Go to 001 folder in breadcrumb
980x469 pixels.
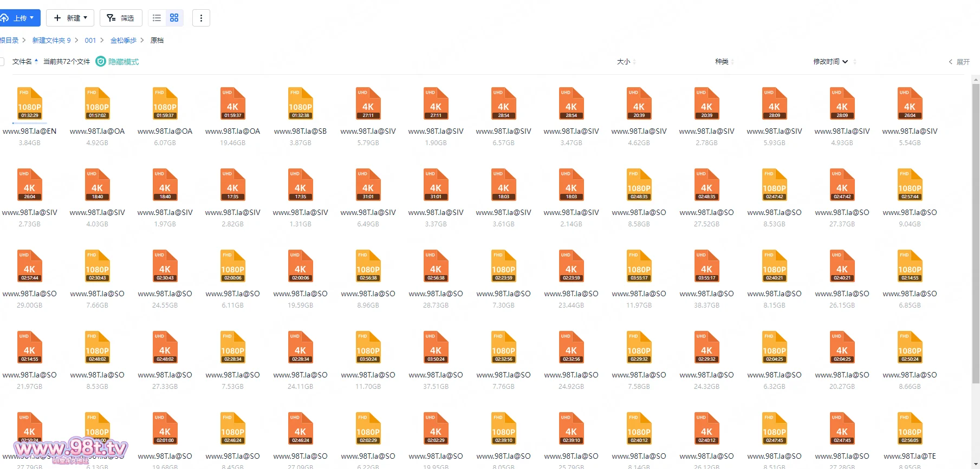(90, 40)
